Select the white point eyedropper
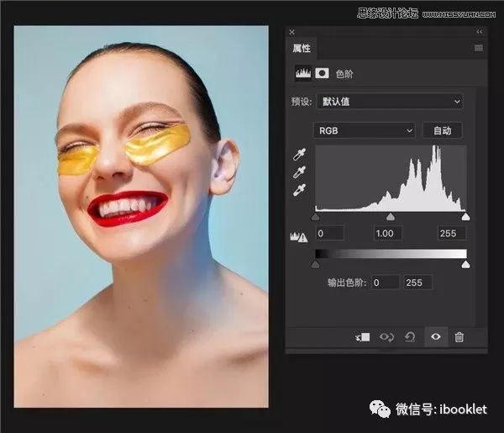Viewport: 504px width, 433px height. (x=299, y=191)
